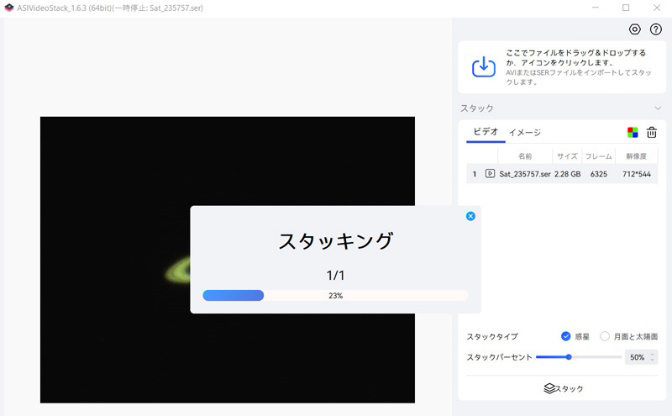Viewport: 672px width, 416px height.
Task: Delete files using the trash icon
Action: (x=652, y=132)
